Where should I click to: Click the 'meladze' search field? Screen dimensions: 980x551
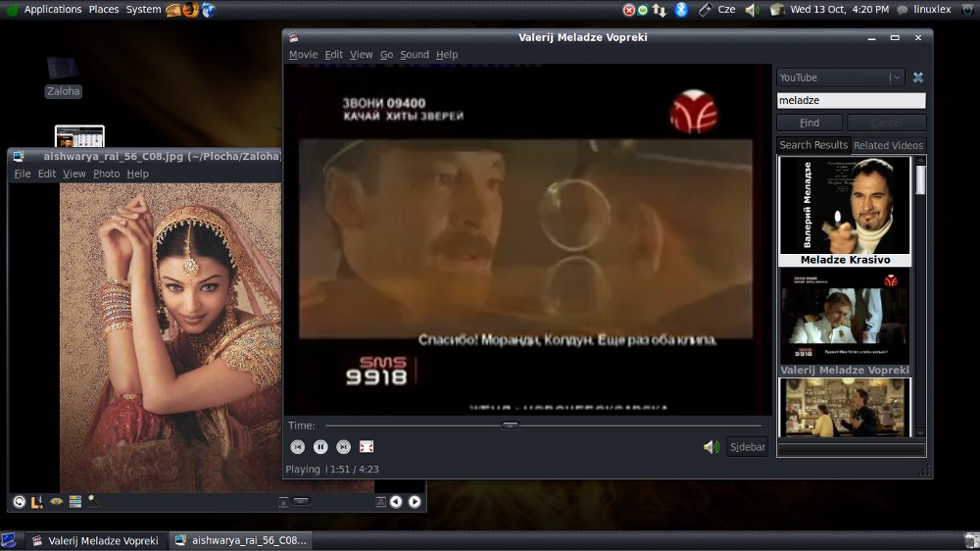(x=852, y=100)
